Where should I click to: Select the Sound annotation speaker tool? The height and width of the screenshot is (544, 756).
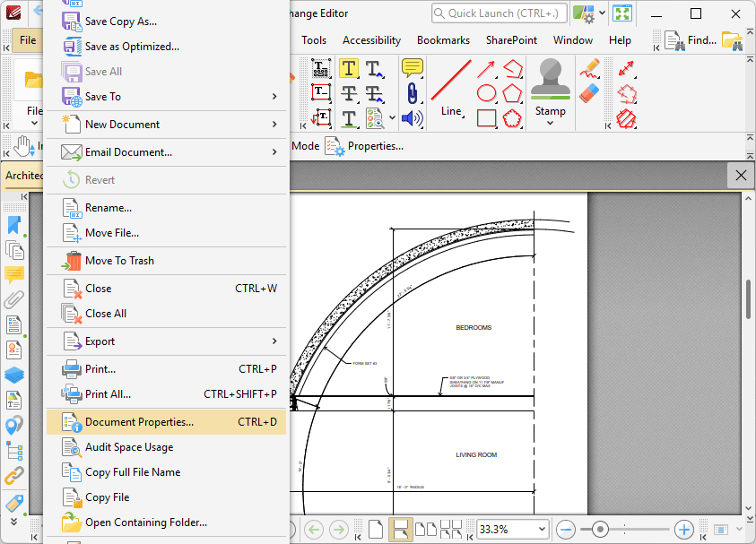pyautogui.click(x=412, y=118)
